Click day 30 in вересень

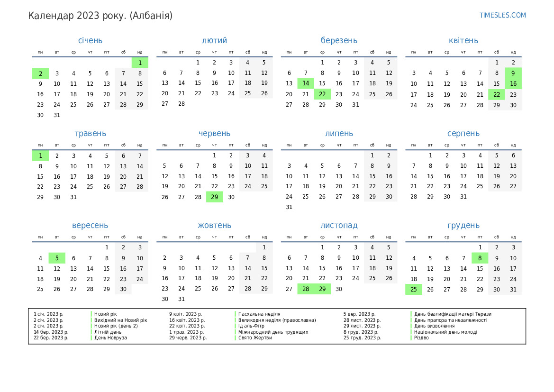[123, 289]
